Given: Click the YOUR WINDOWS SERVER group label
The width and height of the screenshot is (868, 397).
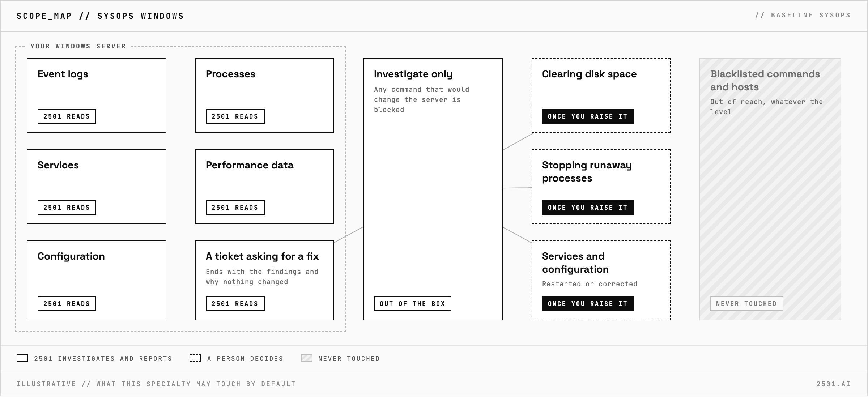Looking at the screenshot, I should 78,46.
